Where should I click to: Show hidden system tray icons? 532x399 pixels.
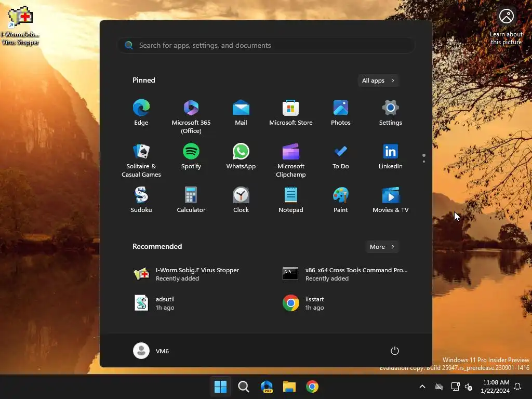click(x=422, y=387)
